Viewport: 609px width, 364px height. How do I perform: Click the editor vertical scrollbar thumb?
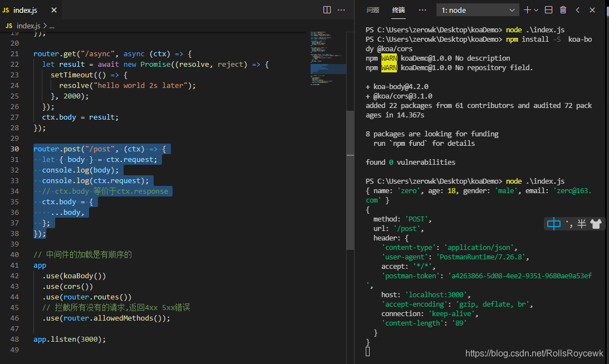(x=350, y=180)
